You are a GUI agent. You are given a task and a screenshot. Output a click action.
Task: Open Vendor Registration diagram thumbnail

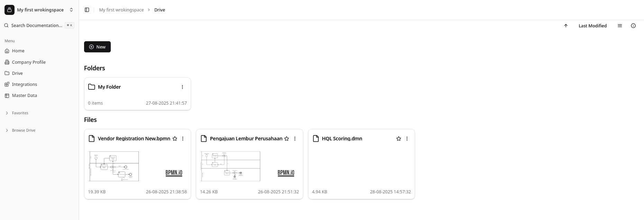tap(114, 166)
